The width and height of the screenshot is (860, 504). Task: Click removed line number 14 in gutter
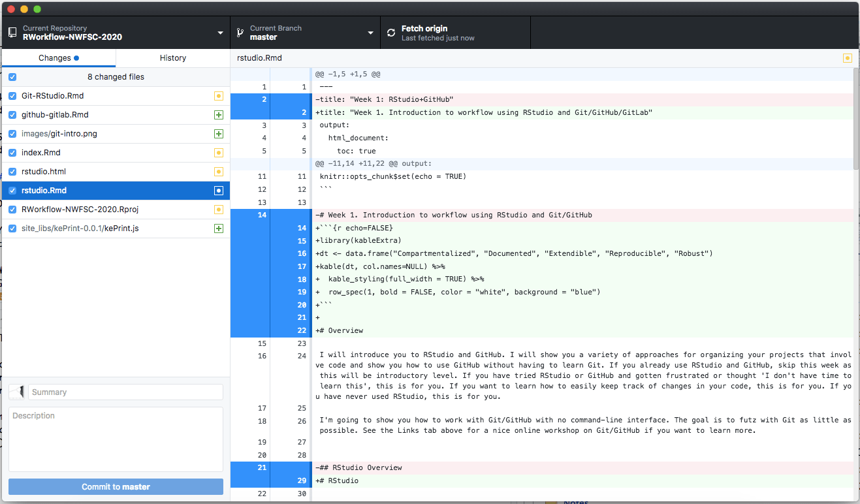(263, 215)
